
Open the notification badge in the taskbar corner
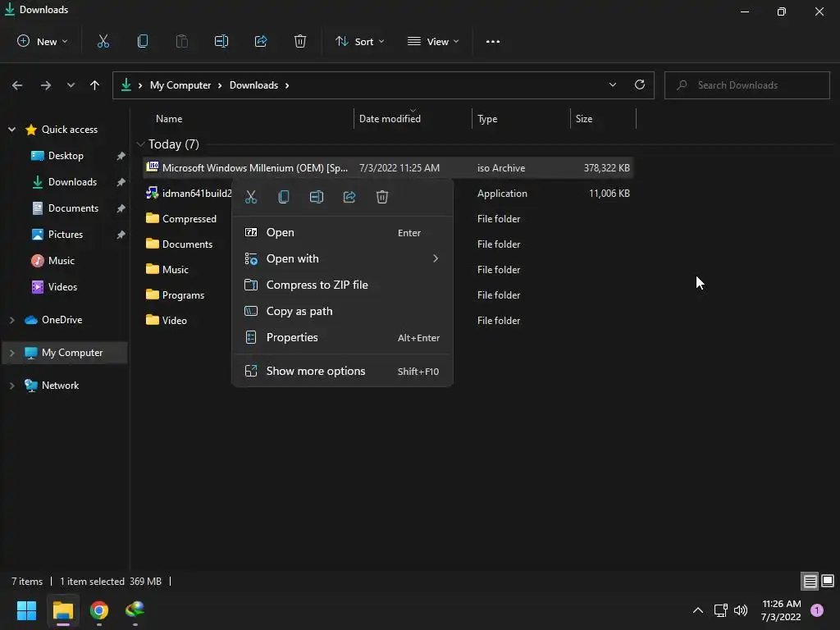[x=817, y=609]
